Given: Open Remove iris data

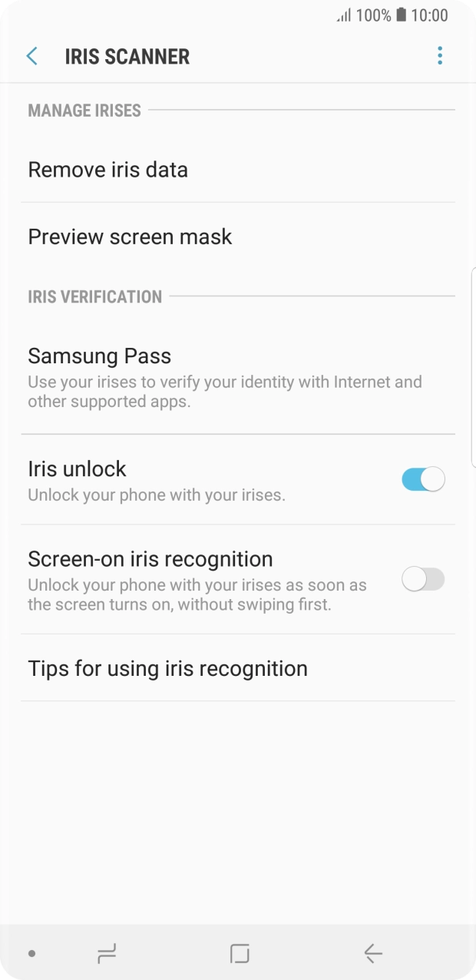Looking at the screenshot, I should point(238,170).
